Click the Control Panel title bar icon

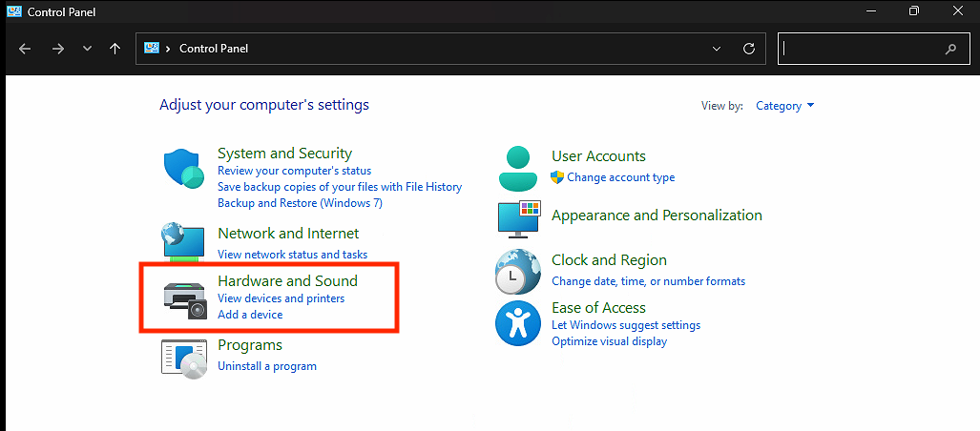coord(13,11)
